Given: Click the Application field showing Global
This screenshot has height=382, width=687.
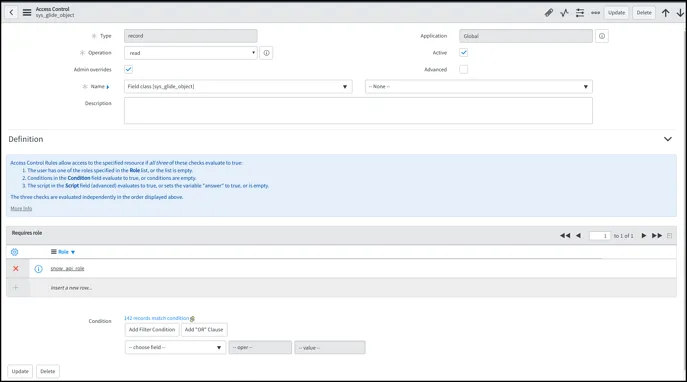Looking at the screenshot, I should pyautogui.click(x=526, y=36).
